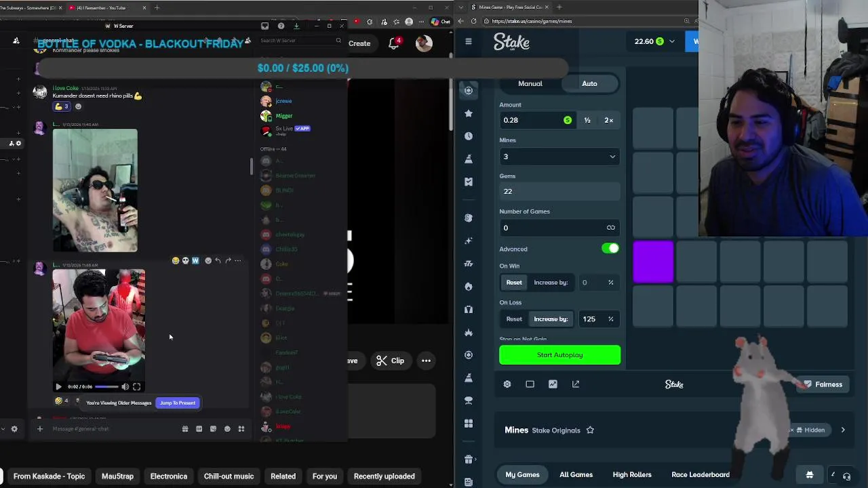Screen dimensions: 868x488
Task: Select Reset under On Loss
Action: [514, 319]
